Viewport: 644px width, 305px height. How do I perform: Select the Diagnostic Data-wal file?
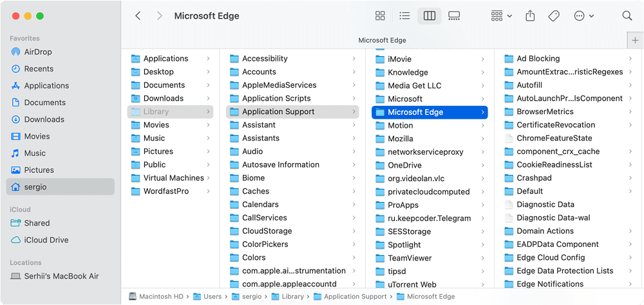pos(569,218)
